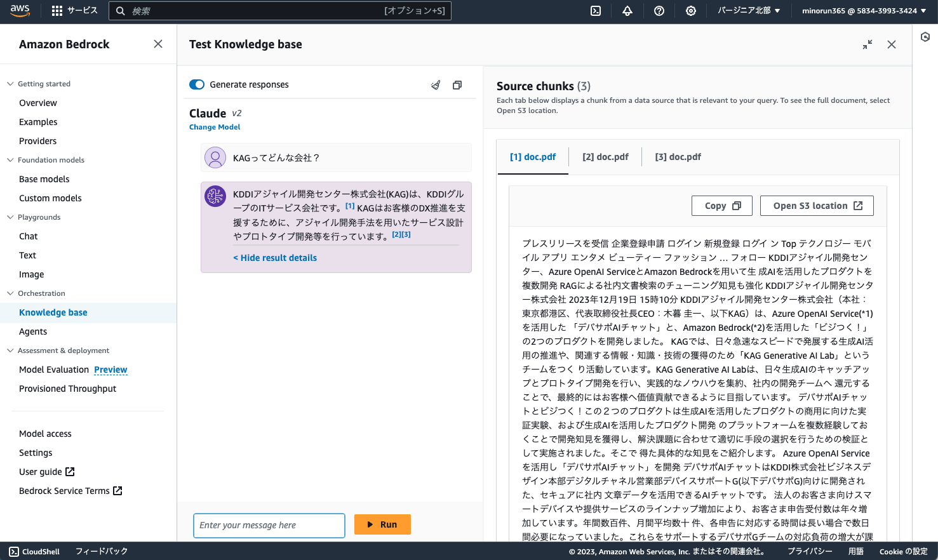Collapse details via Hide result details
This screenshot has height=560, width=938.
coord(275,257)
